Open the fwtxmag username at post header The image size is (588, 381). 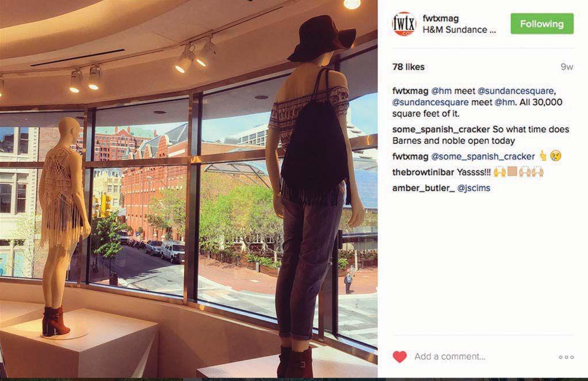point(441,18)
